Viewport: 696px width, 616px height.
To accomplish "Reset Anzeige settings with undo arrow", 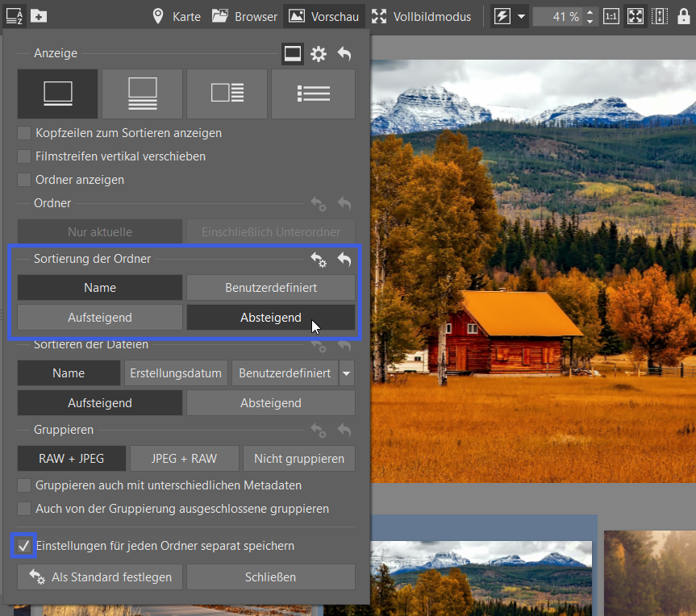I will (344, 54).
